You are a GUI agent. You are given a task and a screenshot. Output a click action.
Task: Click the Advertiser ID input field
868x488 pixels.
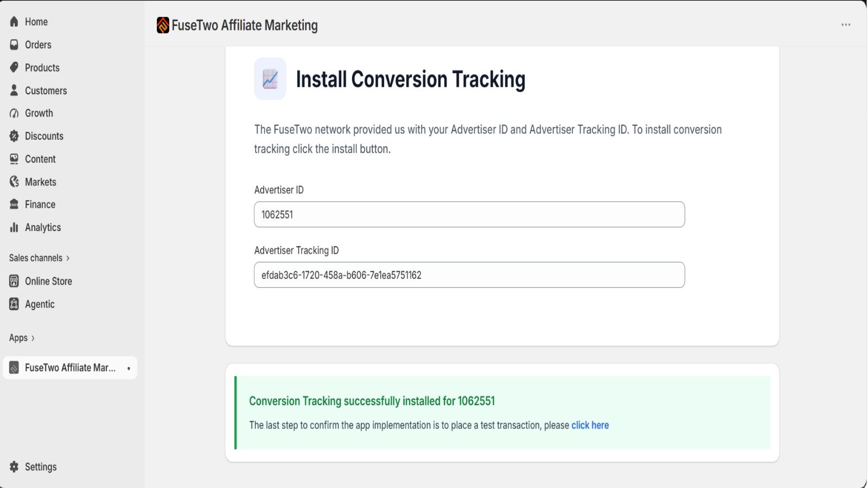tap(469, 214)
